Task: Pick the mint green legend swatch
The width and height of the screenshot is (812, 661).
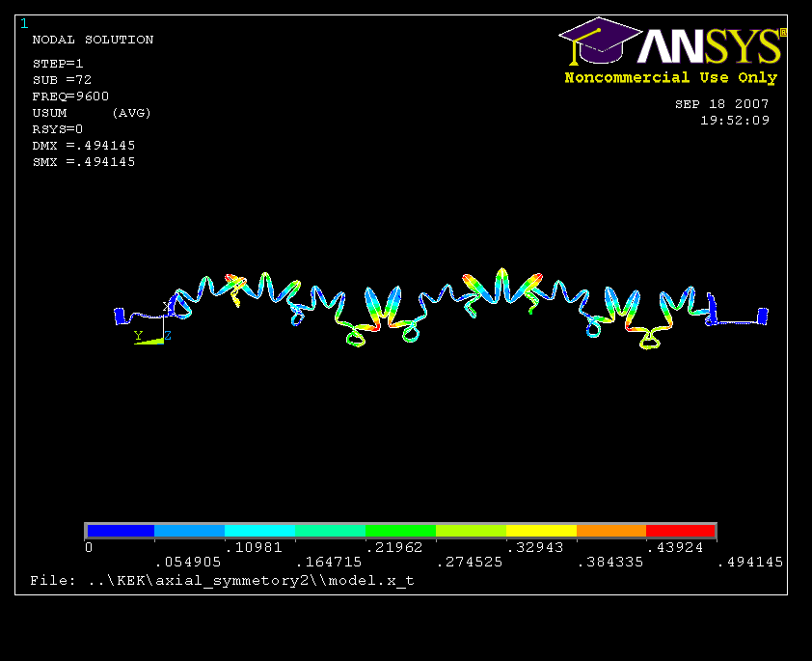Action: (x=331, y=531)
